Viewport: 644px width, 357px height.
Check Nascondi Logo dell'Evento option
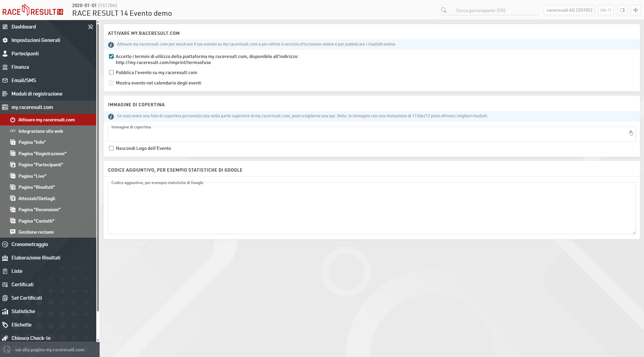111,148
